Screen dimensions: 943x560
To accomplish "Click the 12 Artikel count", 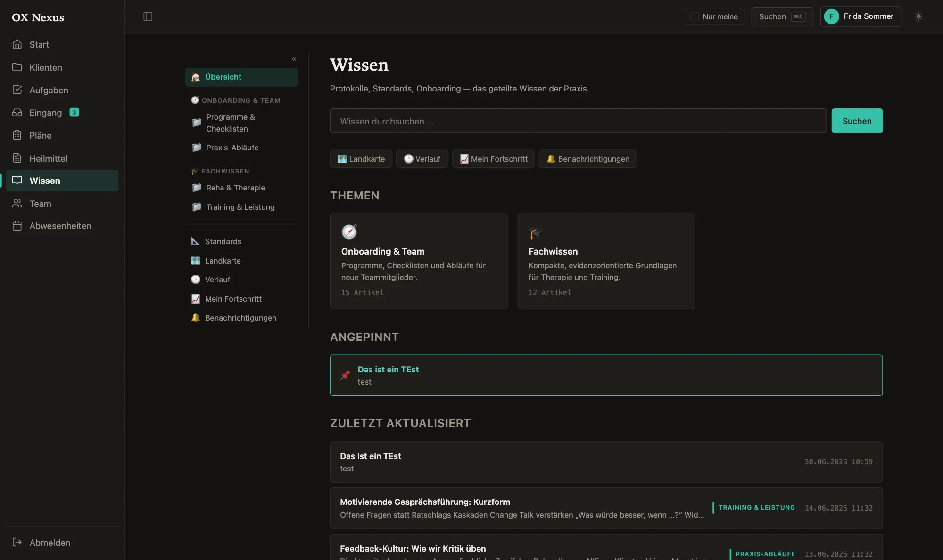I will (x=550, y=293).
